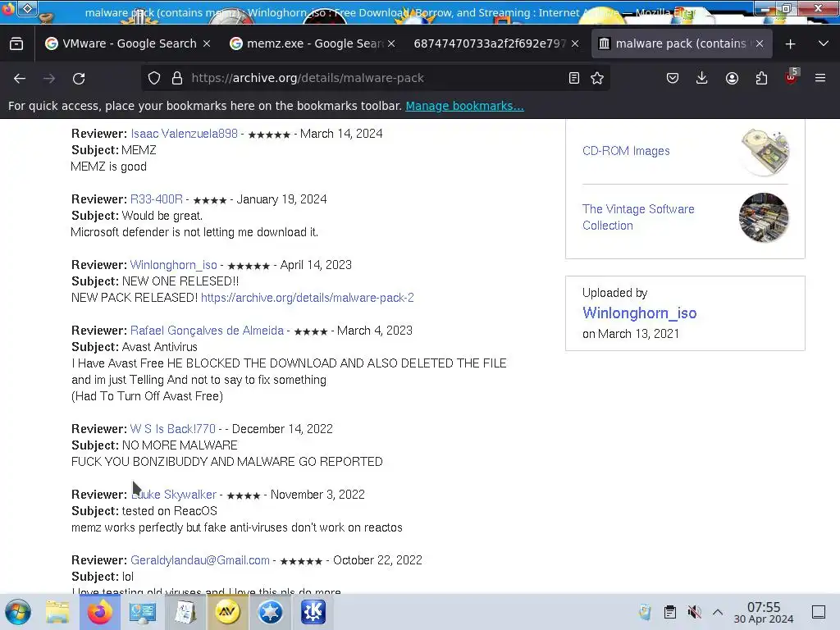Image resolution: width=840 pixels, height=630 pixels.
Task: Open tracking protection shield icon
Action: 154,78
